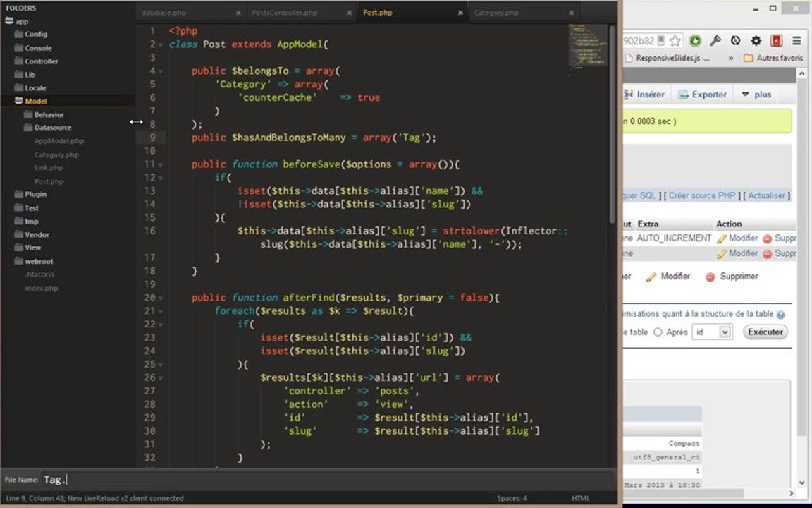812x508 pixels.
Task: Click the browser scrollbar down arrow
Action: (801, 482)
